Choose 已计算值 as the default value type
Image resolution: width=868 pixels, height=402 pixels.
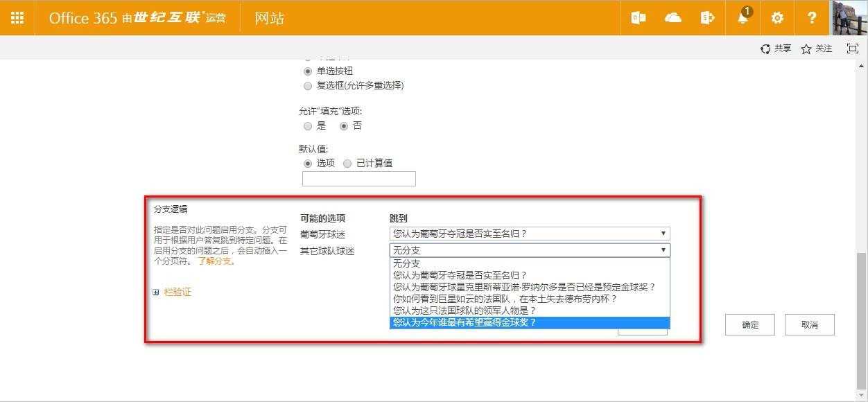click(347, 163)
